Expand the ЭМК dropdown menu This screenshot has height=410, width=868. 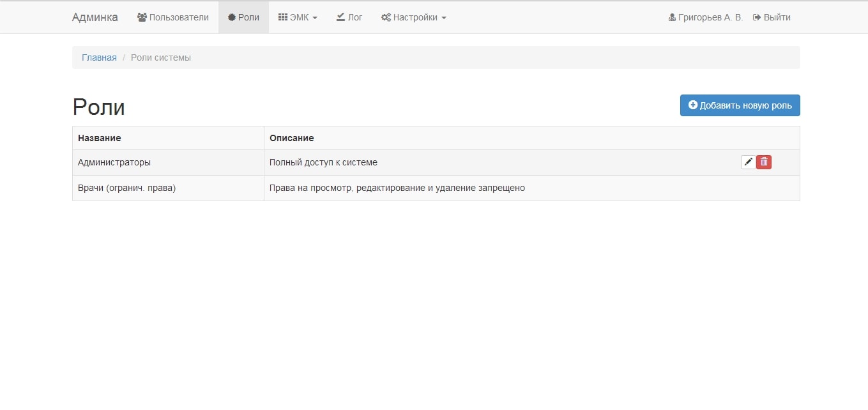click(x=298, y=17)
